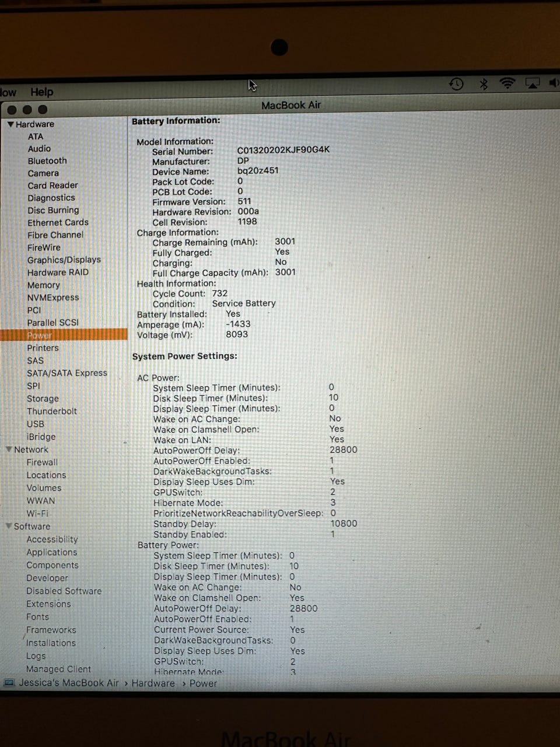Select Extensions under Software
Viewport: 560px width, 747px height.
pos(48,604)
